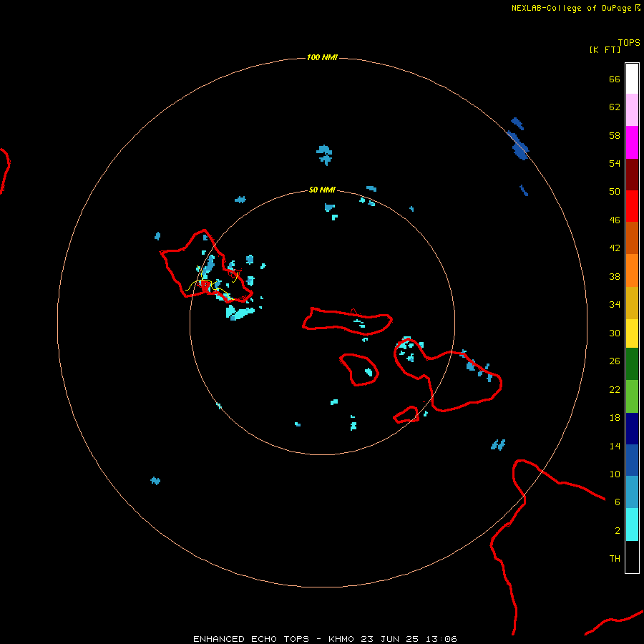
Task: Click the 50 NMI range ring label
Action: click(322, 190)
